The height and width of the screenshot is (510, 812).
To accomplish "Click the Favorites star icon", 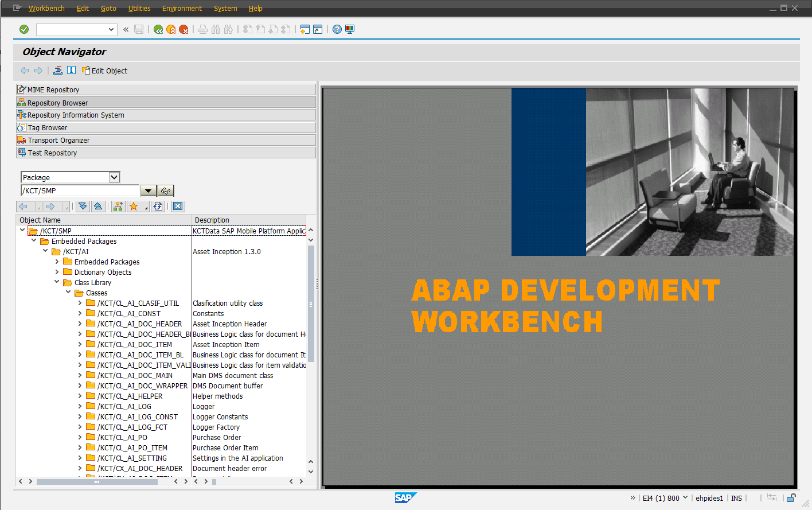I will [x=134, y=207].
